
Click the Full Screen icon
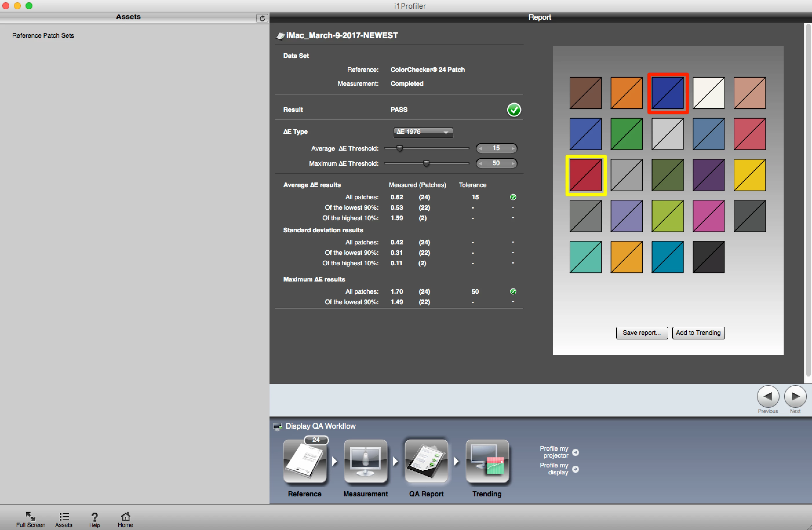(x=30, y=516)
